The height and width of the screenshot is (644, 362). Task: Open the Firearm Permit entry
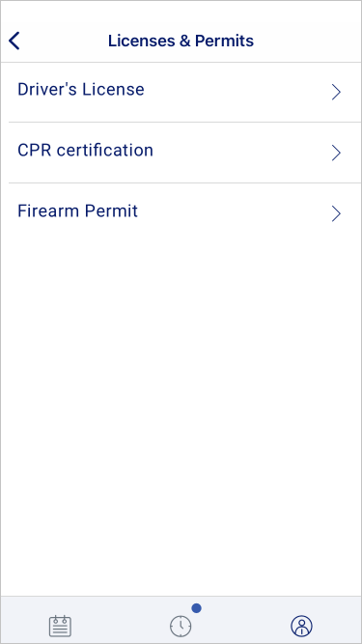point(181,213)
